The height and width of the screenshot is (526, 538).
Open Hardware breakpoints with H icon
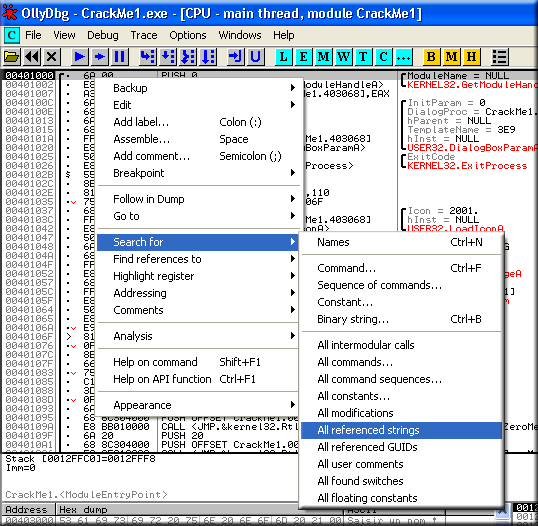point(471,56)
